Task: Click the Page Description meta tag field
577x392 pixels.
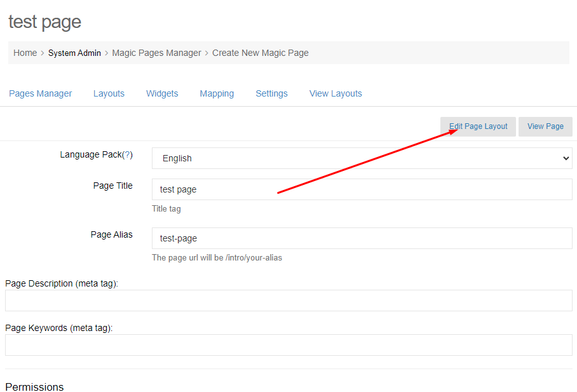Action: (288, 301)
